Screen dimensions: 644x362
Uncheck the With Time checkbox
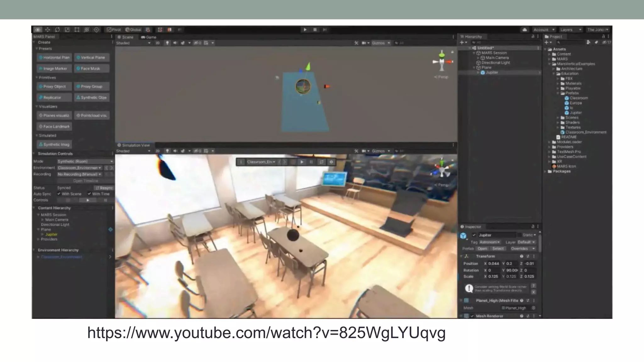89,194
